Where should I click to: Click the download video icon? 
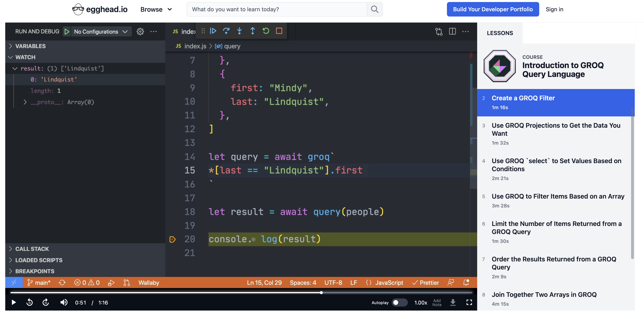453,302
